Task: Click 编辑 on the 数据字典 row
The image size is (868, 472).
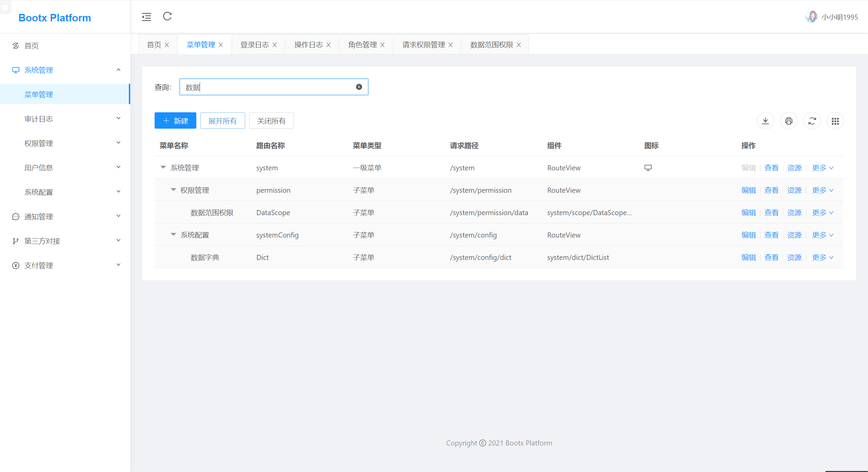Action: coord(748,257)
